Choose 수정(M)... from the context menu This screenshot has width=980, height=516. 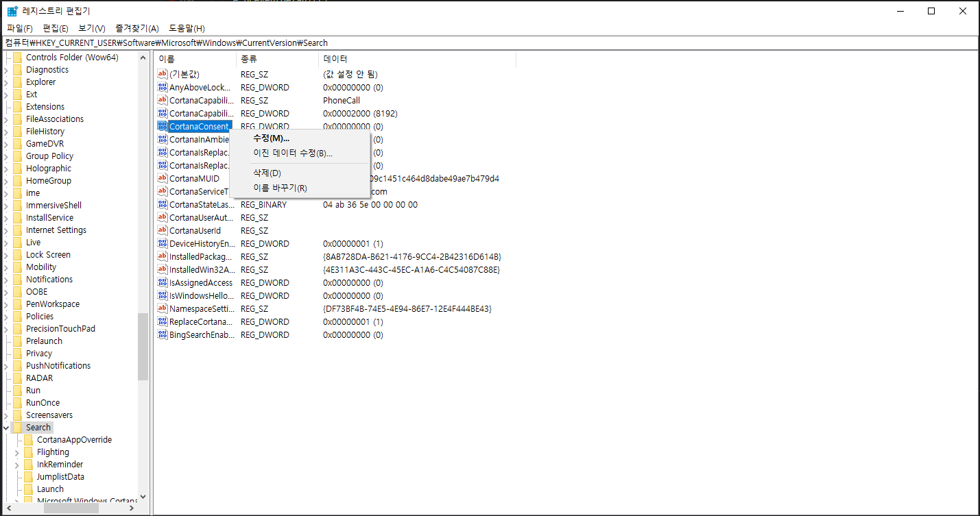click(x=300, y=138)
